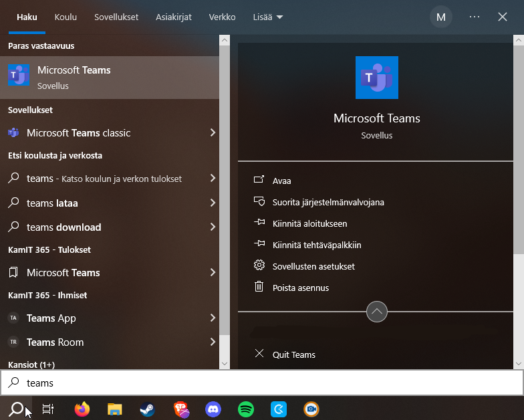
Task: Open the Lisää dropdown filter
Action: pyautogui.click(x=267, y=17)
